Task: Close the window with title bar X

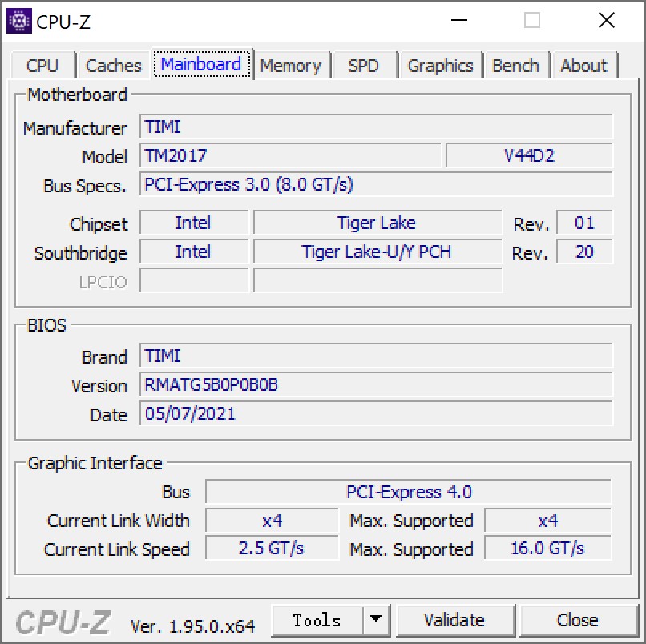Action: [606, 21]
